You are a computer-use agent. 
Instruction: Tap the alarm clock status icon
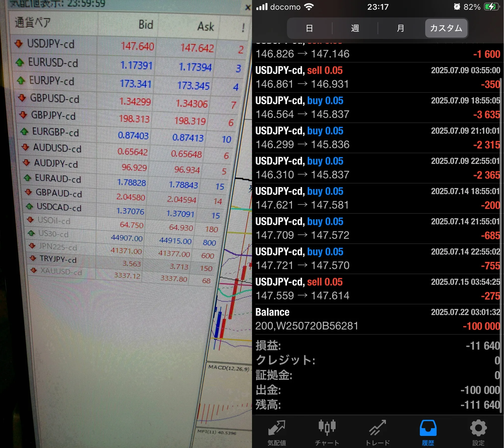(x=457, y=7)
